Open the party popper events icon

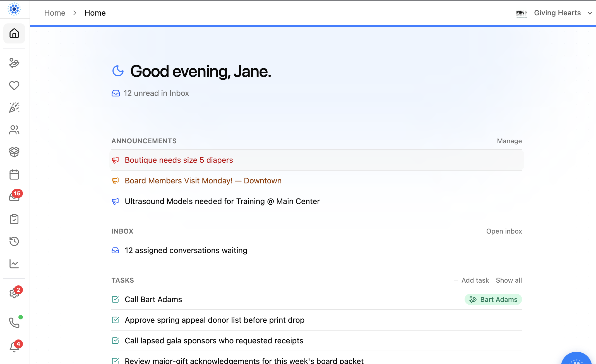(14, 108)
